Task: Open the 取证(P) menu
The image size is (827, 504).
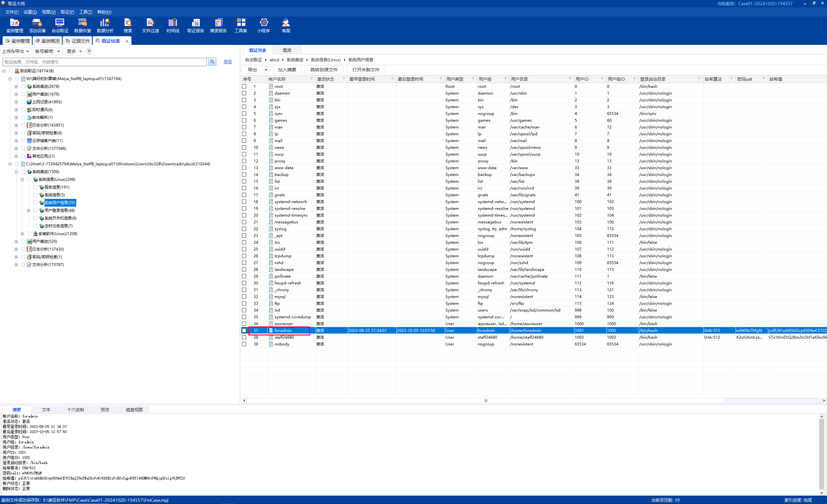Action: point(67,12)
